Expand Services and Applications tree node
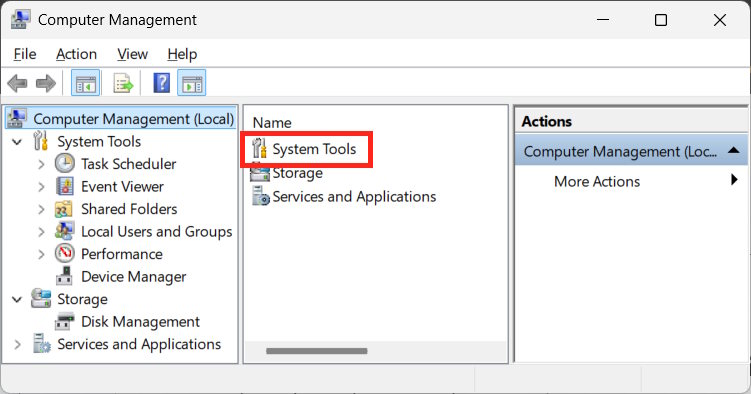This screenshot has width=751, height=394. [x=18, y=344]
